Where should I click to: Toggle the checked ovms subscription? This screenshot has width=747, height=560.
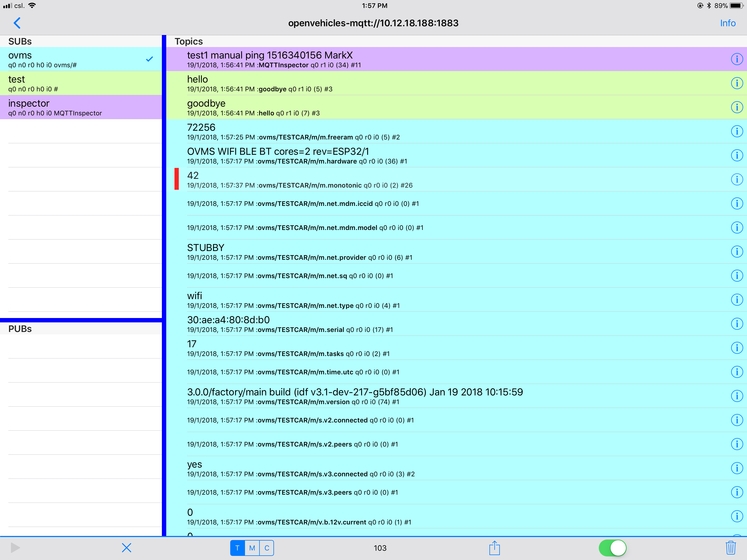[81, 59]
